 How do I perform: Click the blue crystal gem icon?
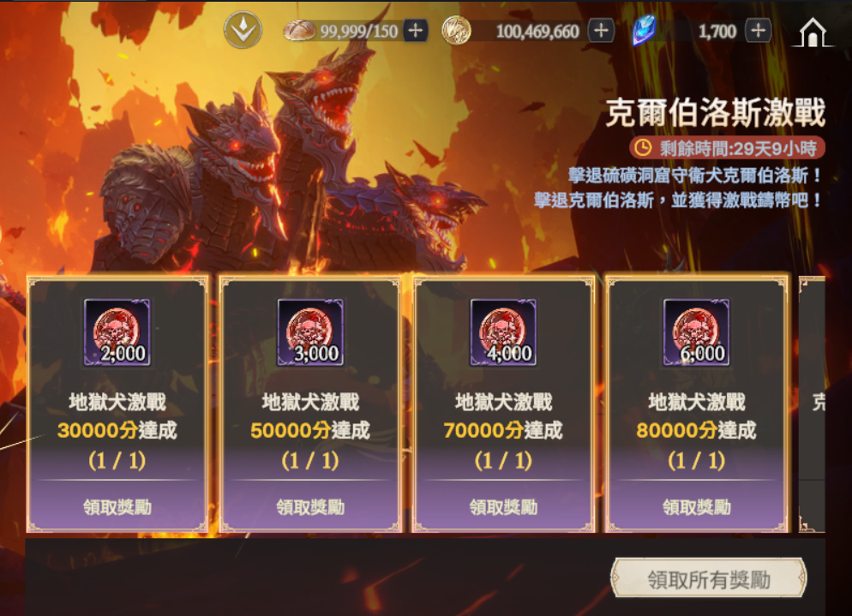pos(645,30)
